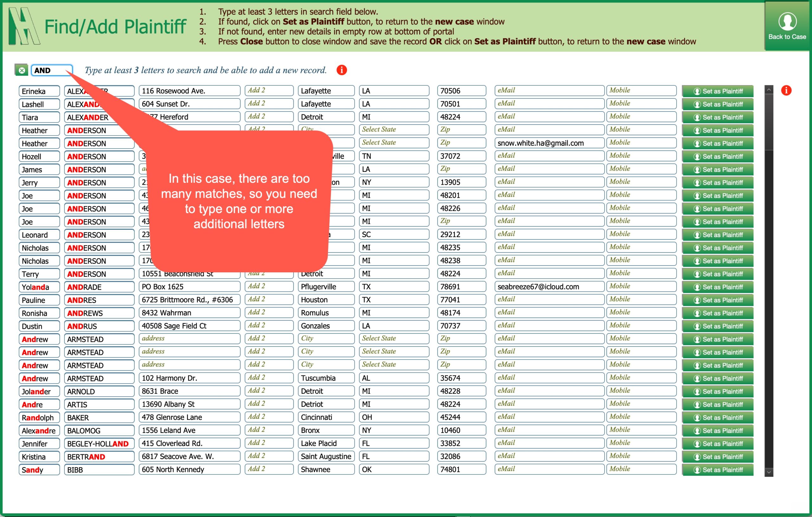Click city field Tuscumbia
Image resolution: width=812 pixels, height=517 pixels.
pos(326,378)
